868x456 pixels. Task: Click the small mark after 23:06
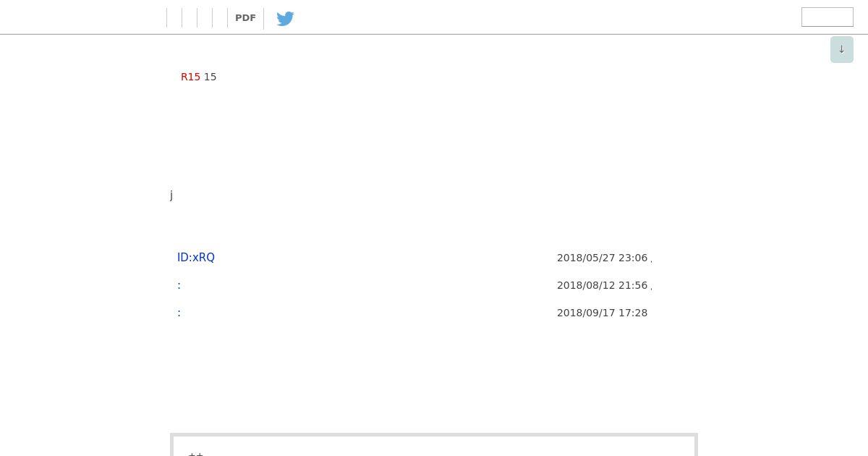point(651,261)
